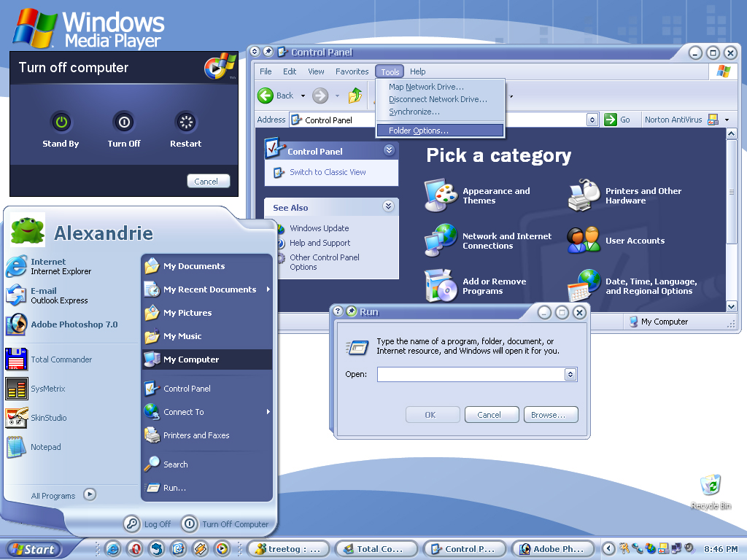Open Help and Support link
Viewport: 747px width, 560px height.
[320, 243]
